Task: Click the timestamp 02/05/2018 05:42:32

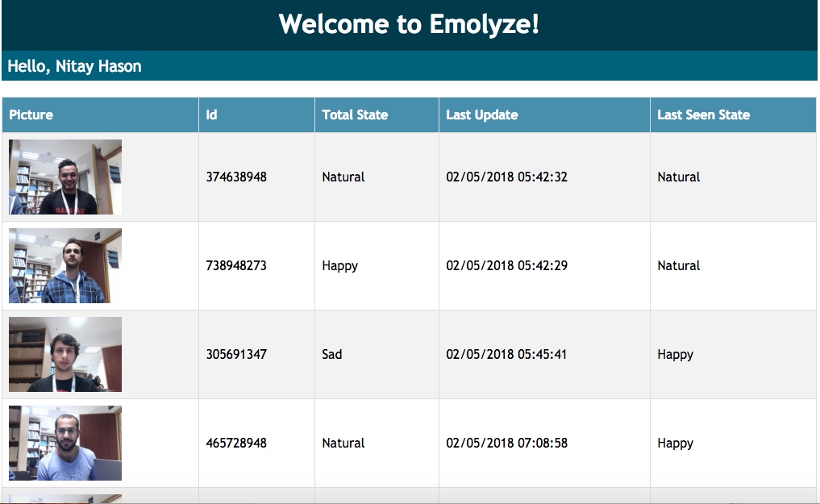Action: pos(506,177)
